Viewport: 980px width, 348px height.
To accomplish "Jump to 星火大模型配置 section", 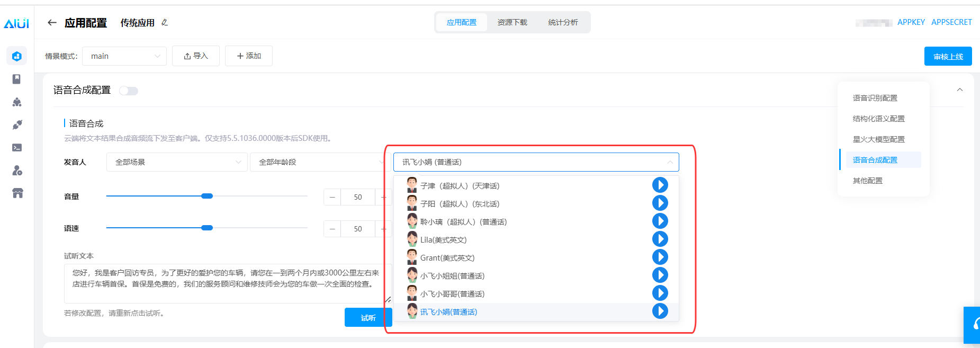I will (x=879, y=139).
